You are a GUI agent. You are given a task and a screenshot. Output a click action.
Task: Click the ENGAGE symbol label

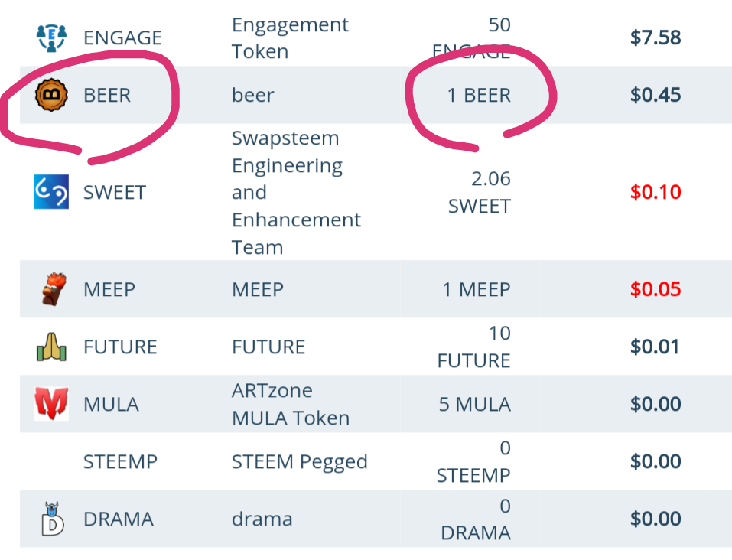122,37
